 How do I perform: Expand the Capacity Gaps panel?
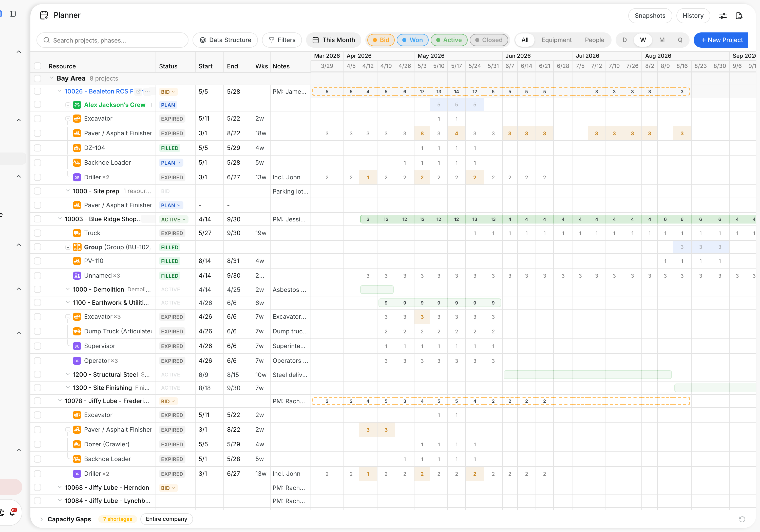click(x=41, y=519)
